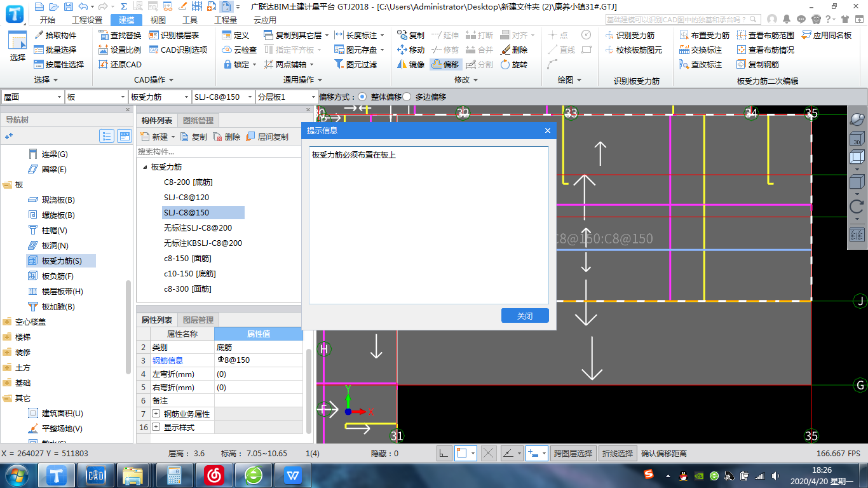The height and width of the screenshot is (488, 868).
Task: Switch to 图纸管理 tab
Action: (198, 120)
